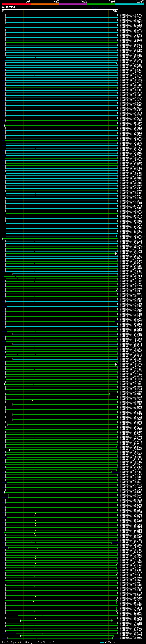Viewport: 146px width, 644px height.
Task: Click arrowhead ending the UniRef100_Q8MTM3 alignment
Action: click(x=109, y=395)
